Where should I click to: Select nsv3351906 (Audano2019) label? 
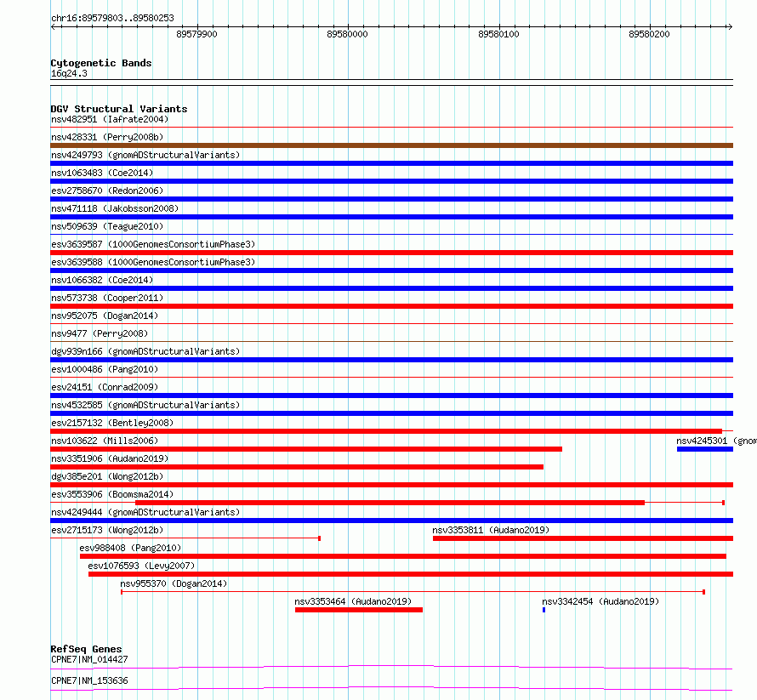110,458
